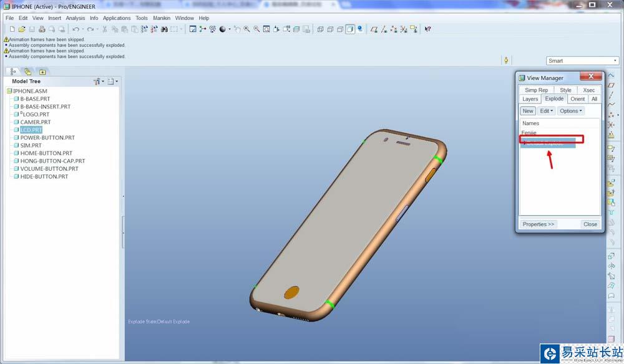The height and width of the screenshot is (364, 624).
Task: Select VOLUME-BUTTON.PRT in Model Tree
Action: [49, 168]
